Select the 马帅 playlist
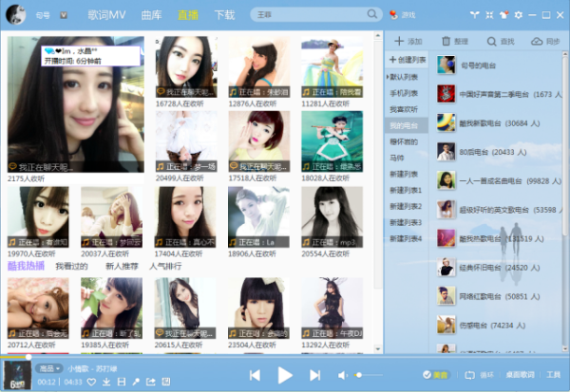The image size is (570, 392). click(x=397, y=158)
